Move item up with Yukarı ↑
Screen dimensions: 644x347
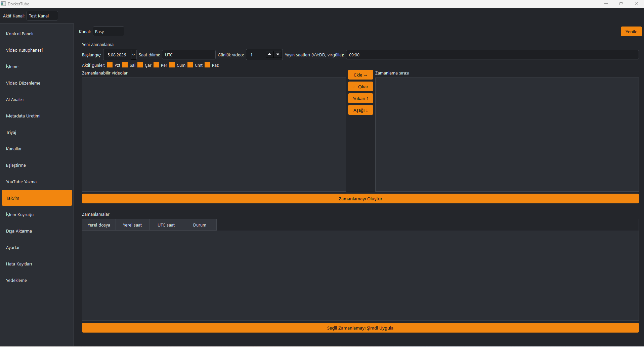(x=360, y=98)
